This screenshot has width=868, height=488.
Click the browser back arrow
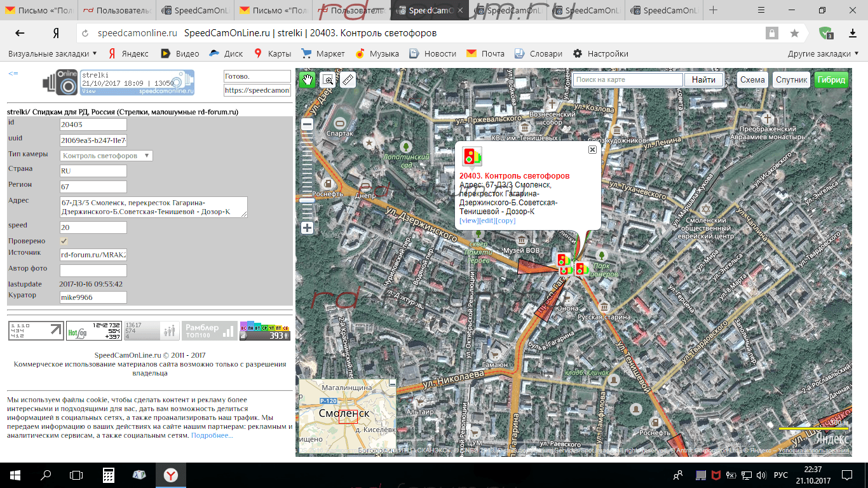[20, 33]
